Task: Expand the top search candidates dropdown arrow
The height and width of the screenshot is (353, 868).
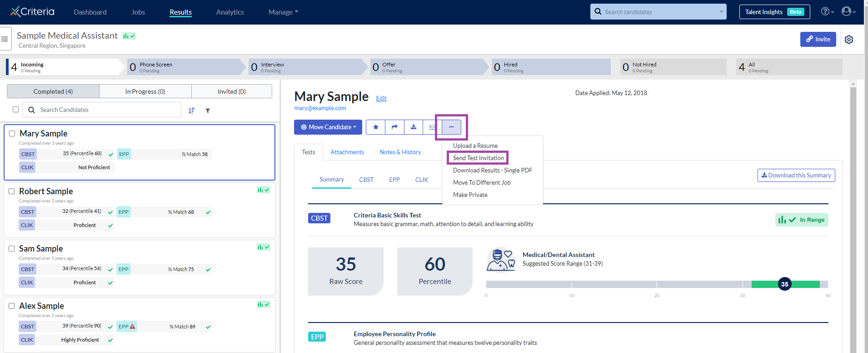Action: tap(721, 12)
